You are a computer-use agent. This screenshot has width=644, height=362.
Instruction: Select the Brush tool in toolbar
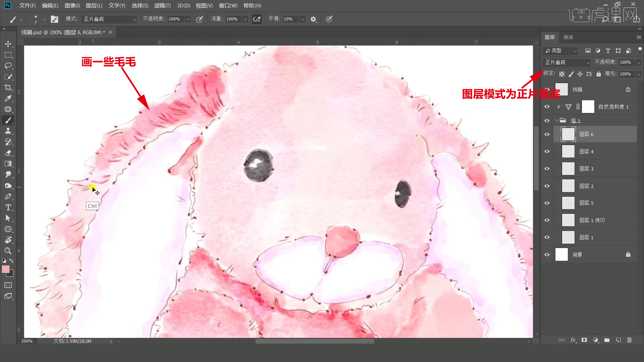[8, 120]
